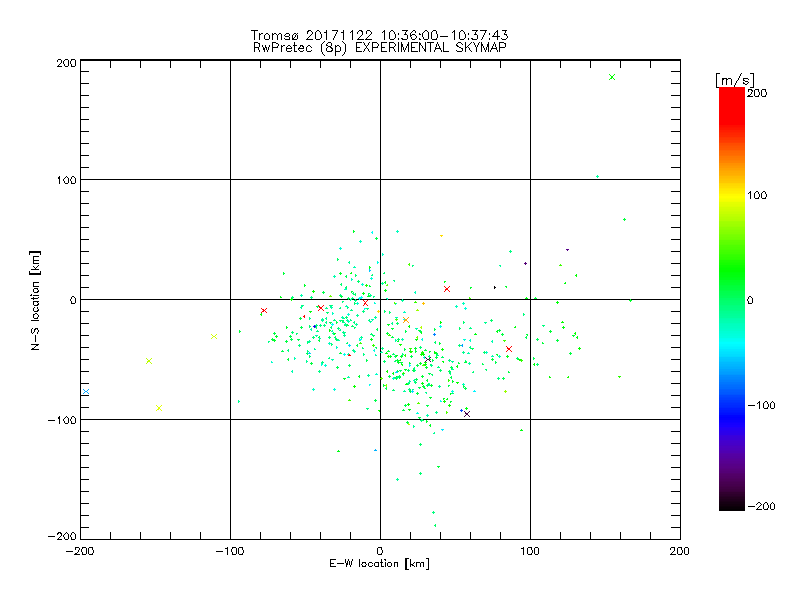Screen dimensions: 800x600
Task: Click the dark purple X marker near the -100 km gridline
Action: pos(467,414)
